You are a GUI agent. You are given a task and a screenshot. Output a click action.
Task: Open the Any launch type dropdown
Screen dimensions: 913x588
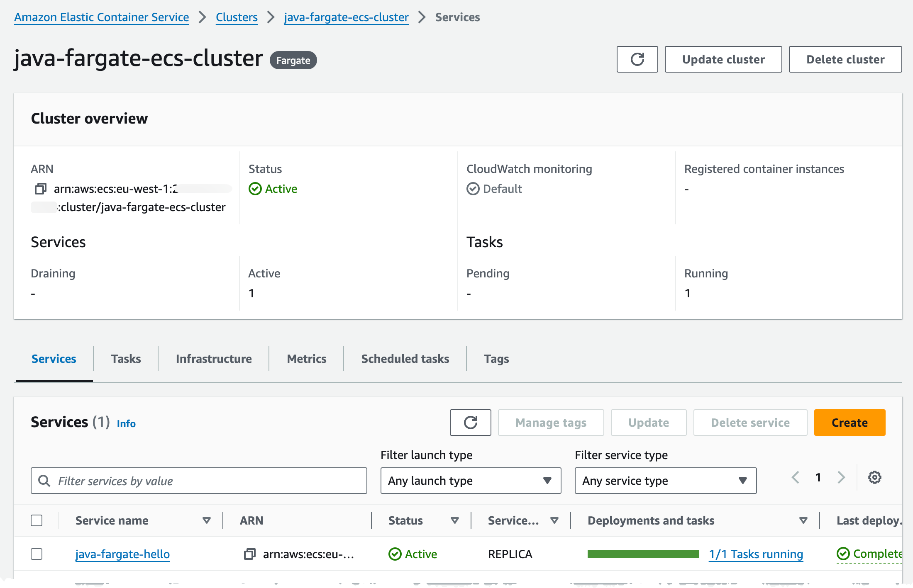[471, 481]
